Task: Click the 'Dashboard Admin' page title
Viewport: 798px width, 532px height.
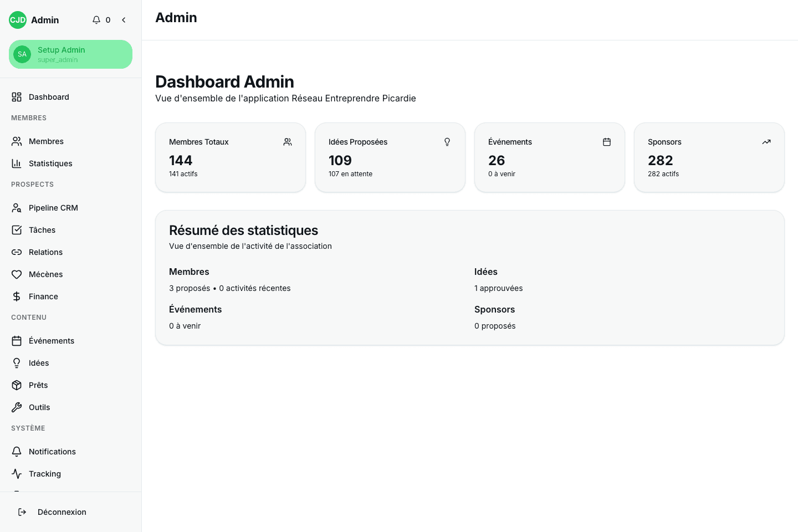Action: 224,81
